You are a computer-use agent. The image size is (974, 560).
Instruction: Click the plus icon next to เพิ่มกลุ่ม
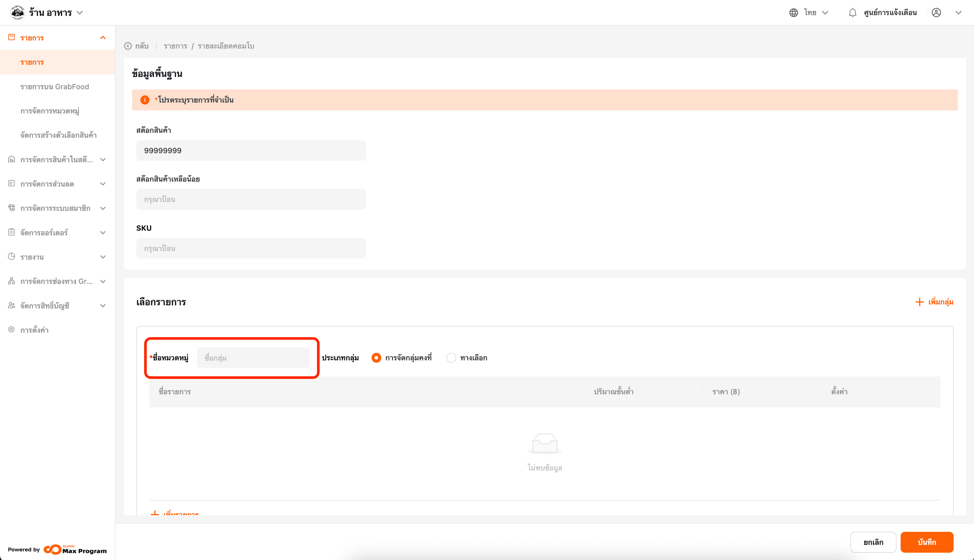point(919,302)
